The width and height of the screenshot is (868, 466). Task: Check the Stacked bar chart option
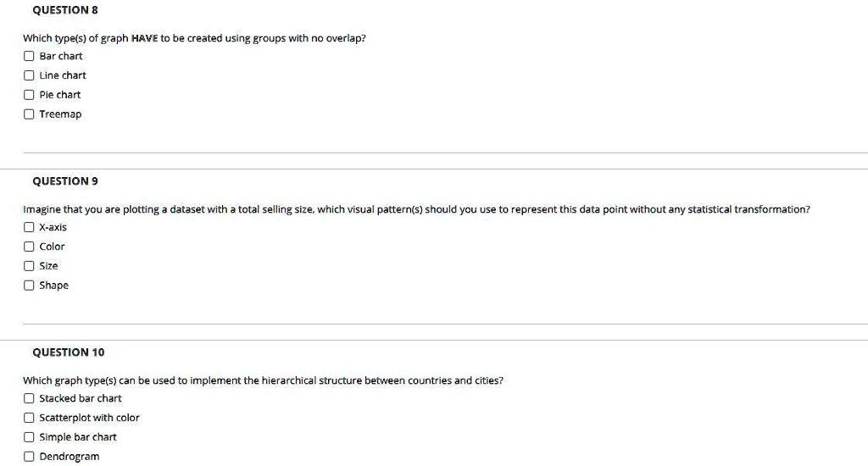(x=29, y=398)
